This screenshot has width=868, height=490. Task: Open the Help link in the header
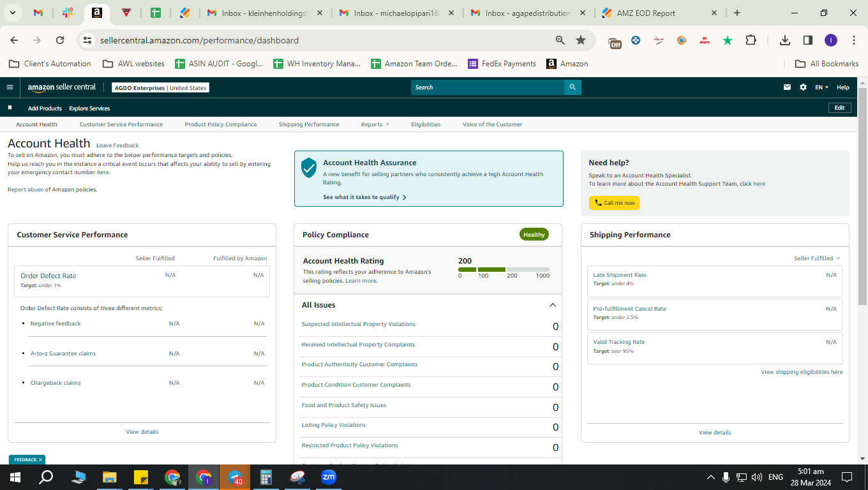[843, 87]
